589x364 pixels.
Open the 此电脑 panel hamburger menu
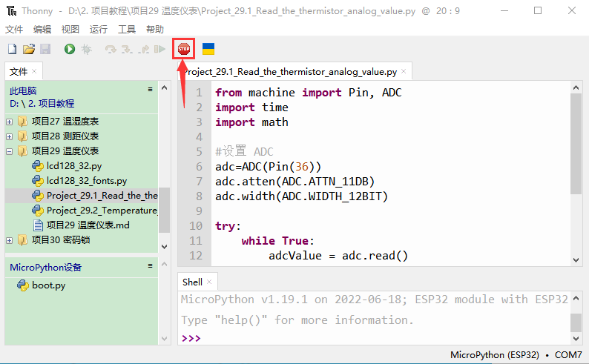click(150, 89)
